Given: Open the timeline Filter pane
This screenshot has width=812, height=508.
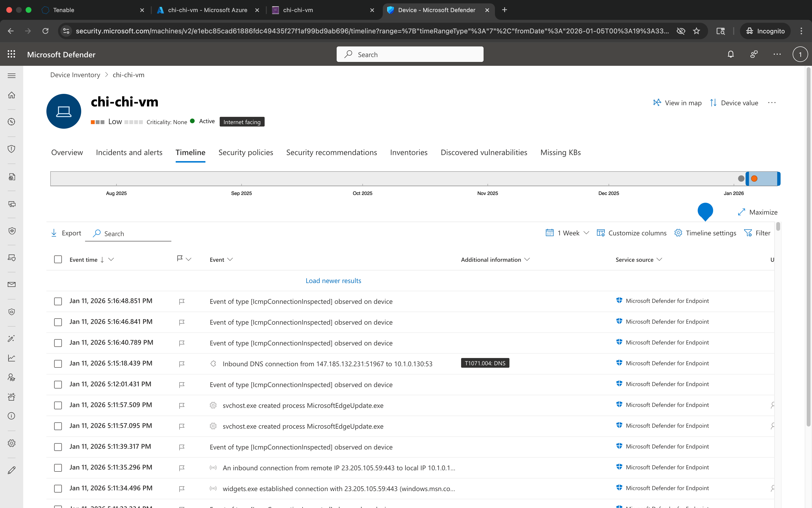Looking at the screenshot, I should (757, 233).
